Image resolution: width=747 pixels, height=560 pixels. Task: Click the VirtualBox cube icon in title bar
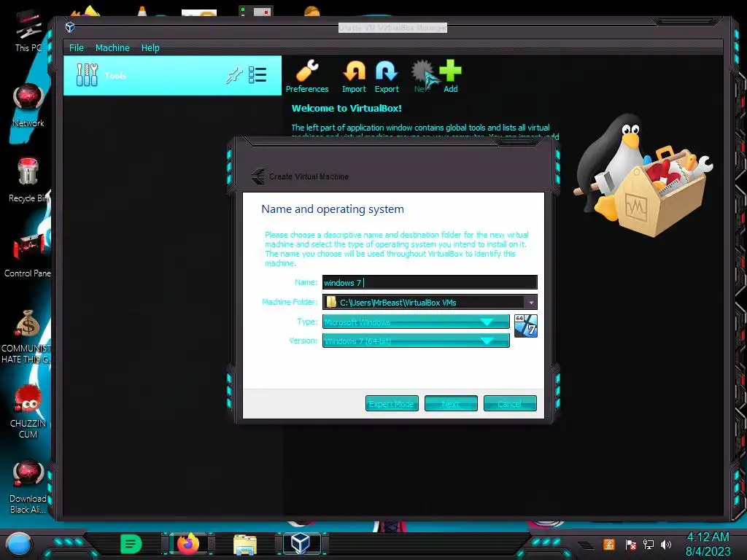click(70, 27)
